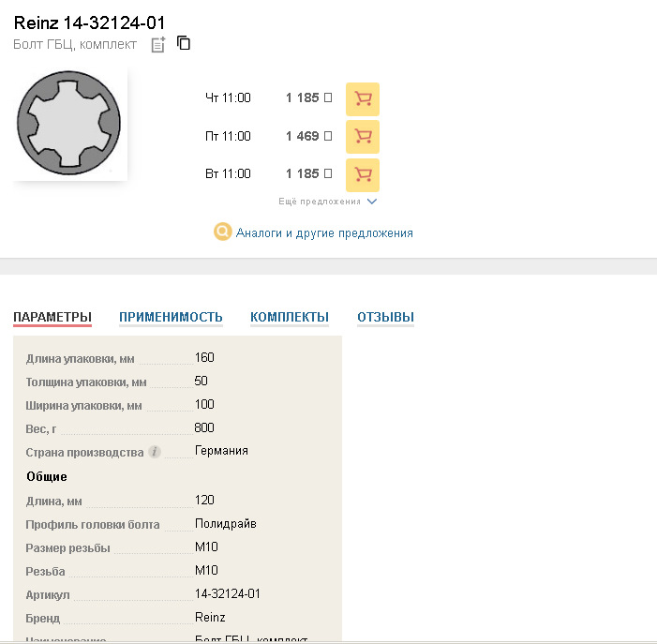Click the Артикул value 14-32124-01 in parameters

pyautogui.click(x=227, y=594)
